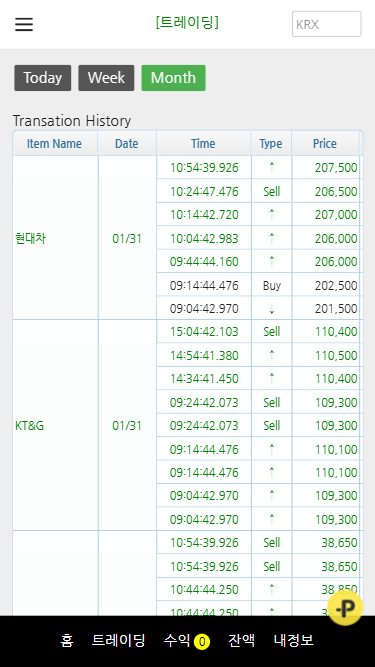Open the 수익 tab
The width and height of the screenshot is (375, 667).
pos(177,641)
